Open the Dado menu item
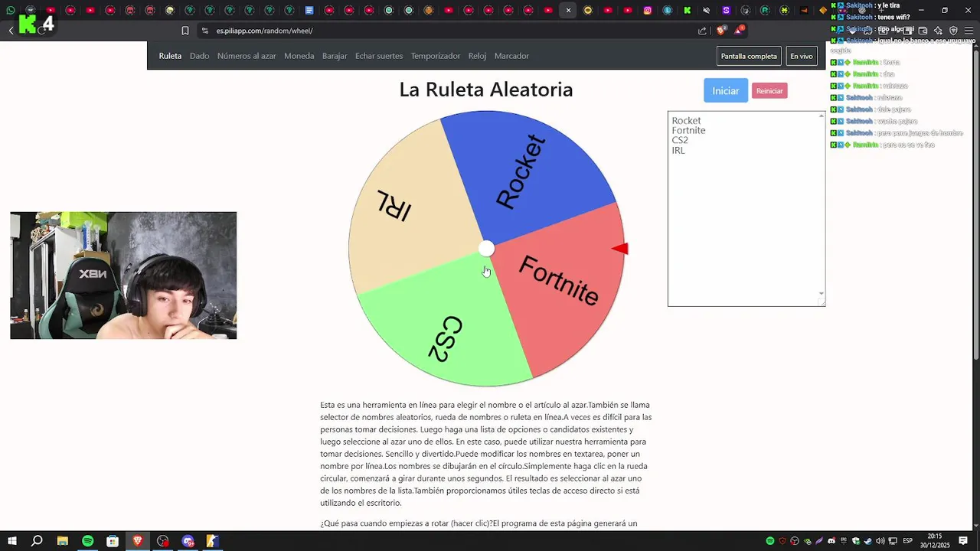Image resolution: width=980 pixels, height=551 pixels. click(x=199, y=56)
